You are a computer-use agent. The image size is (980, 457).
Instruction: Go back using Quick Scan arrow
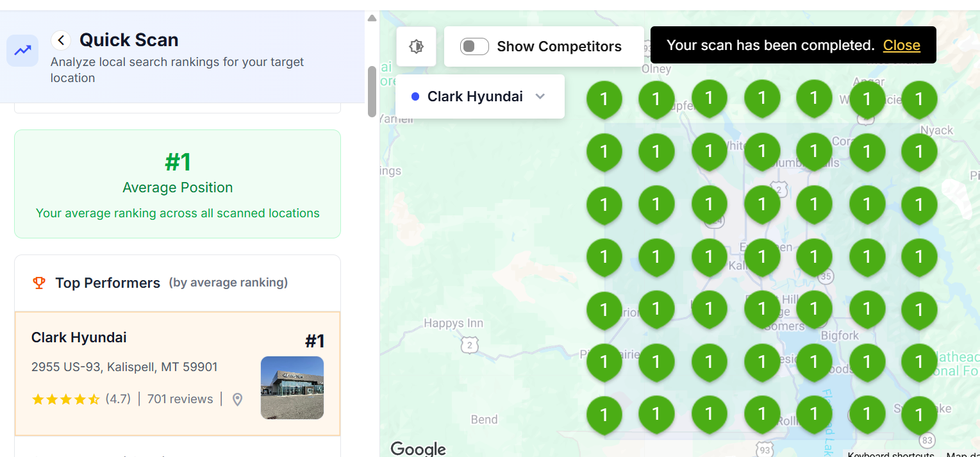tap(61, 40)
